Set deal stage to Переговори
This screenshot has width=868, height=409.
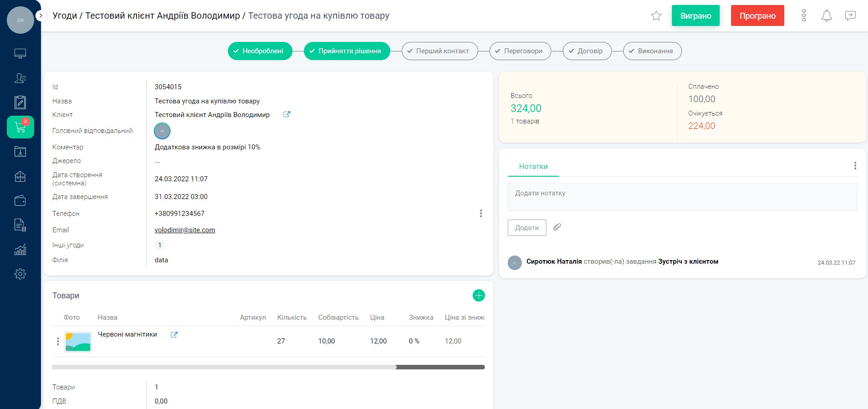(x=520, y=51)
